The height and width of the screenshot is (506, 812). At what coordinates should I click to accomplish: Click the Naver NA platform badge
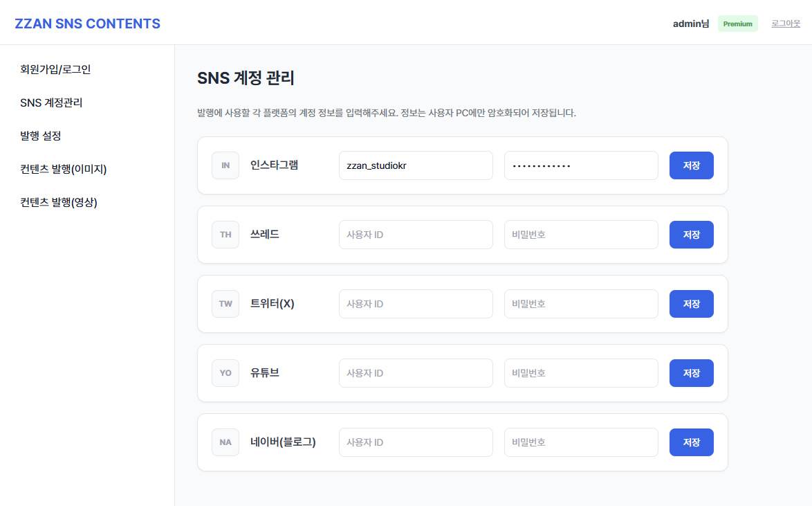click(225, 442)
